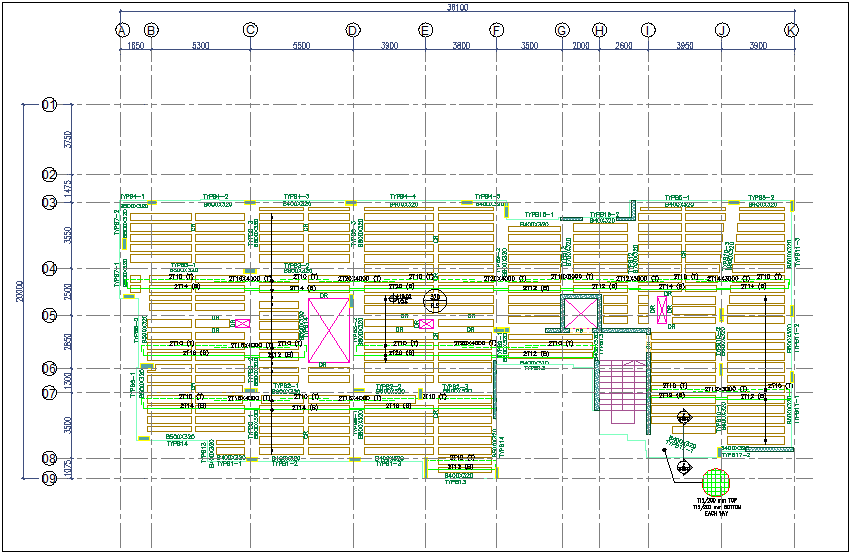Screen dimensions: 852x554
Task: Select grid bubble B at top
Action: point(151,30)
